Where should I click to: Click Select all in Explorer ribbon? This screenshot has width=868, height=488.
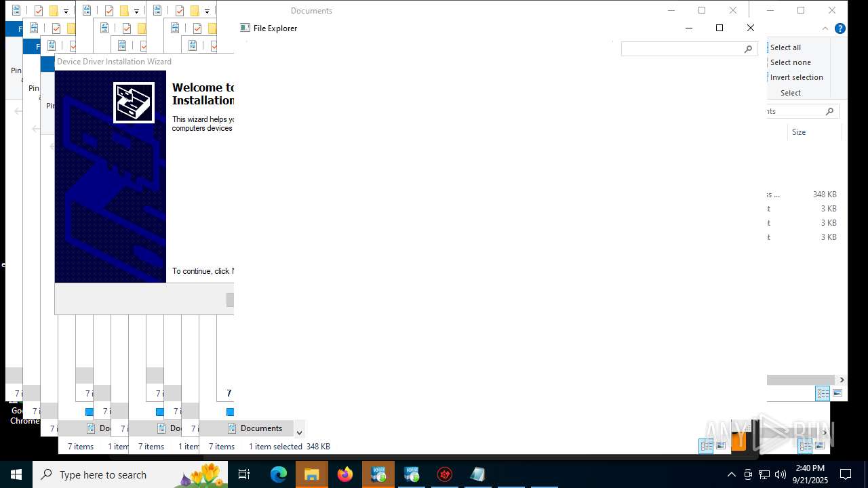pyautogui.click(x=785, y=47)
